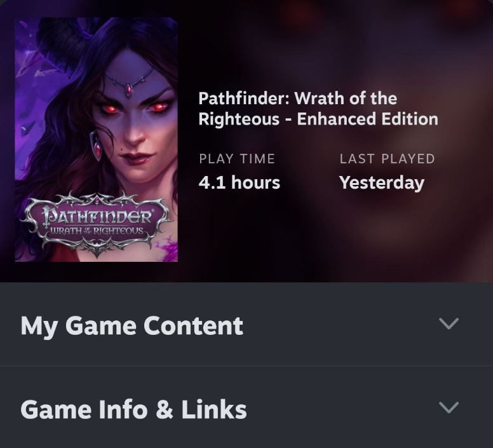Screen dimensions: 493x448
Task: Select the 4.1 hours play time value
Action: coord(240,182)
